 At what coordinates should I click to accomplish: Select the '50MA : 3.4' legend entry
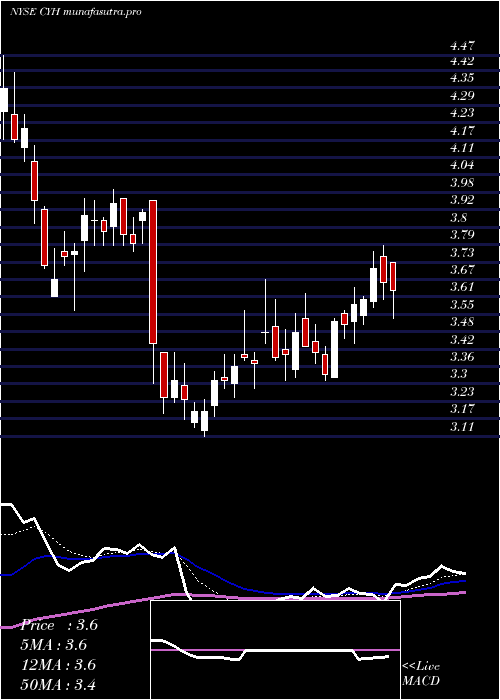click(x=59, y=685)
